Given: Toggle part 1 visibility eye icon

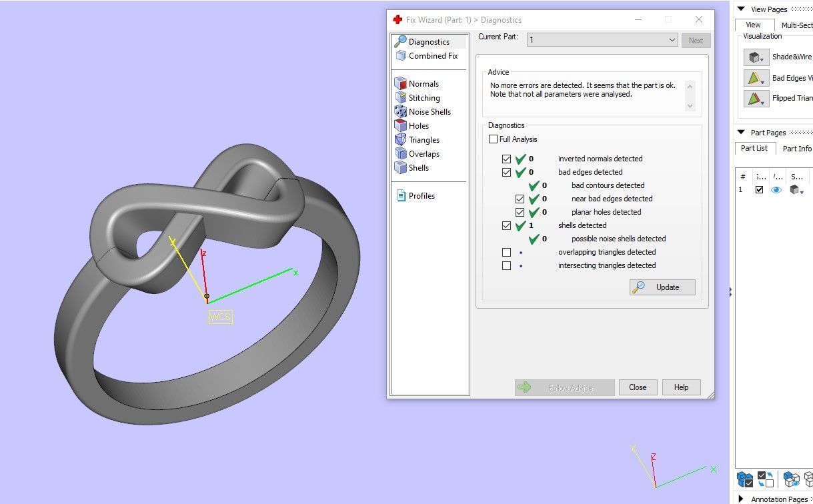Looking at the screenshot, I should (776, 190).
